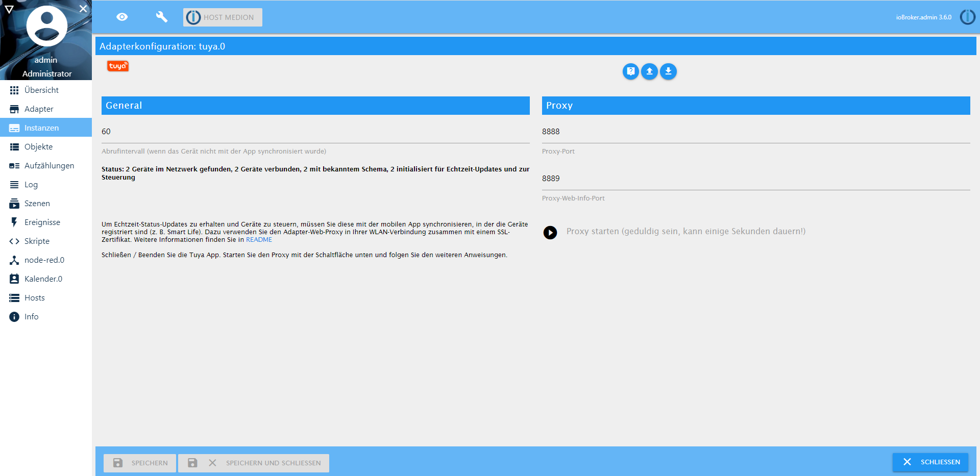Toggle the view mode eye icon
Viewport: 980px width, 476px height.
pyautogui.click(x=121, y=17)
